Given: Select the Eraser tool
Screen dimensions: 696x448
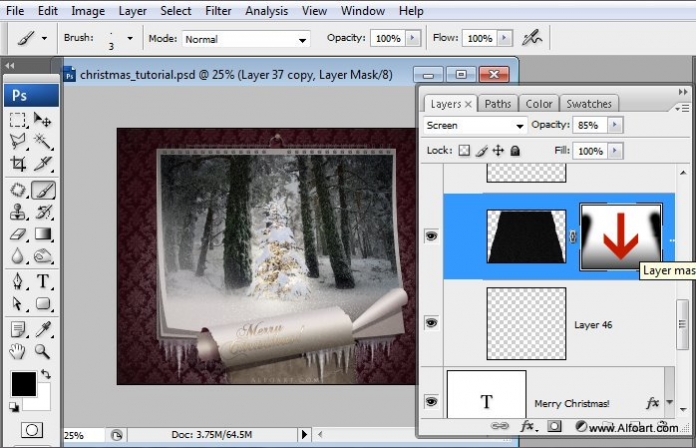Looking at the screenshot, I should pos(18,234).
